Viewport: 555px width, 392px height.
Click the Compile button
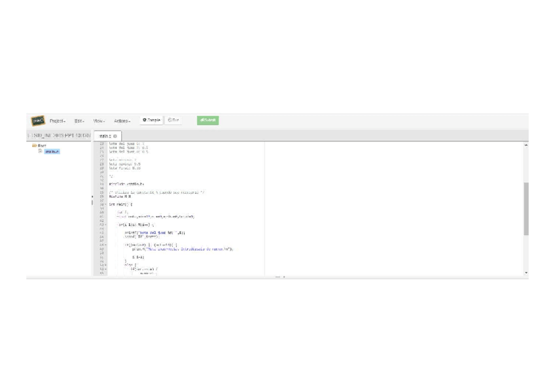click(x=151, y=120)
